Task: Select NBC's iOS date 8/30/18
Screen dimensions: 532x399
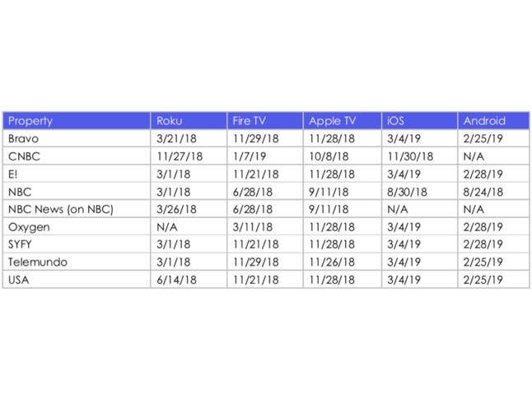Action: [x=407, y=192]
